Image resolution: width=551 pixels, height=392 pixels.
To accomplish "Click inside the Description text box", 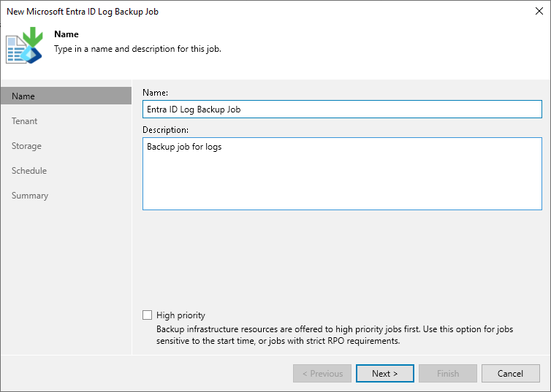I will [x=342, y=174].
